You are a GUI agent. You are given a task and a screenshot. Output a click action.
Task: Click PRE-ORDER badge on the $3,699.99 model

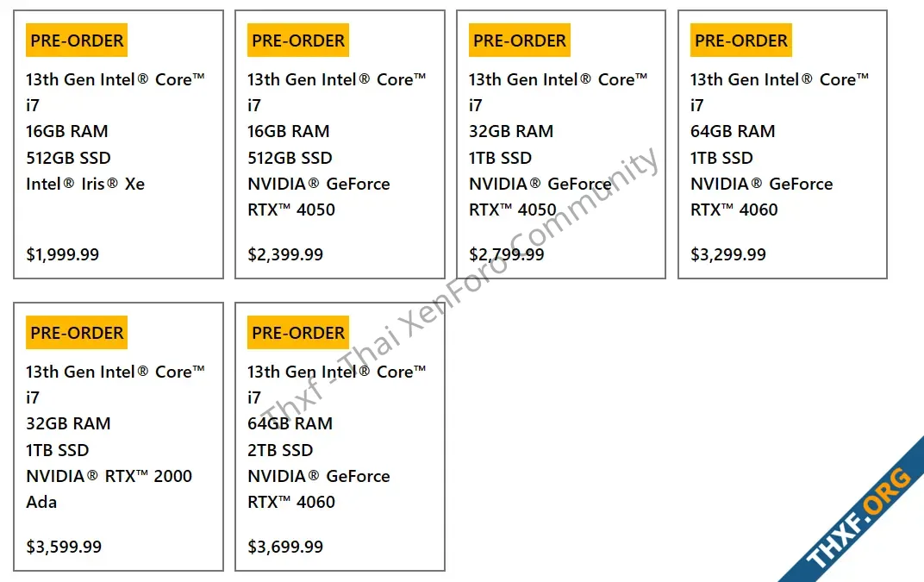point(298,333)
